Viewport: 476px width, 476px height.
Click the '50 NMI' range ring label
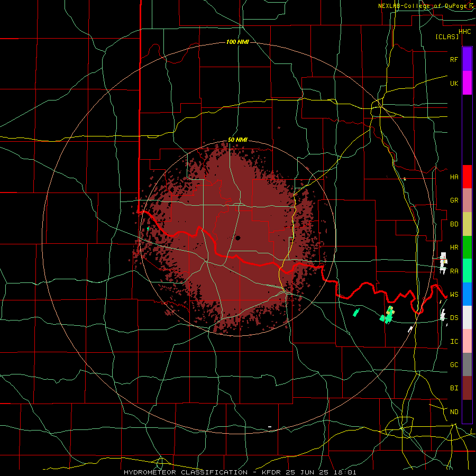[237, 140]
